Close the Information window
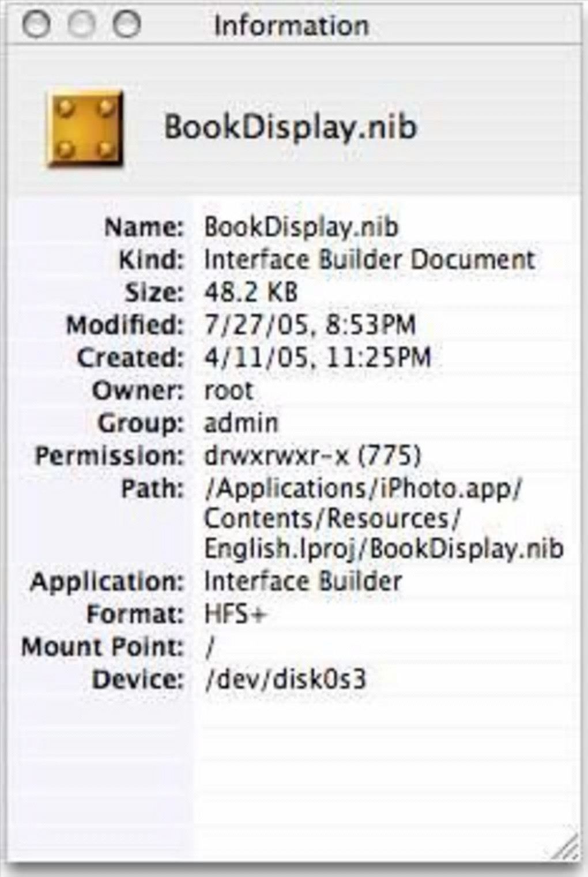 click(x=36, y=25)
